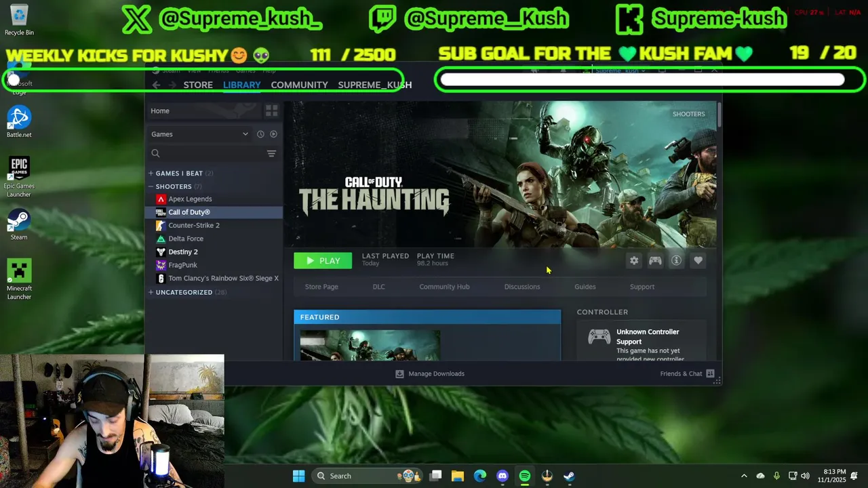Screen dimensions: 868x488
Task: Open the Minecraft Launcher desktop icon
Action: 19,279
